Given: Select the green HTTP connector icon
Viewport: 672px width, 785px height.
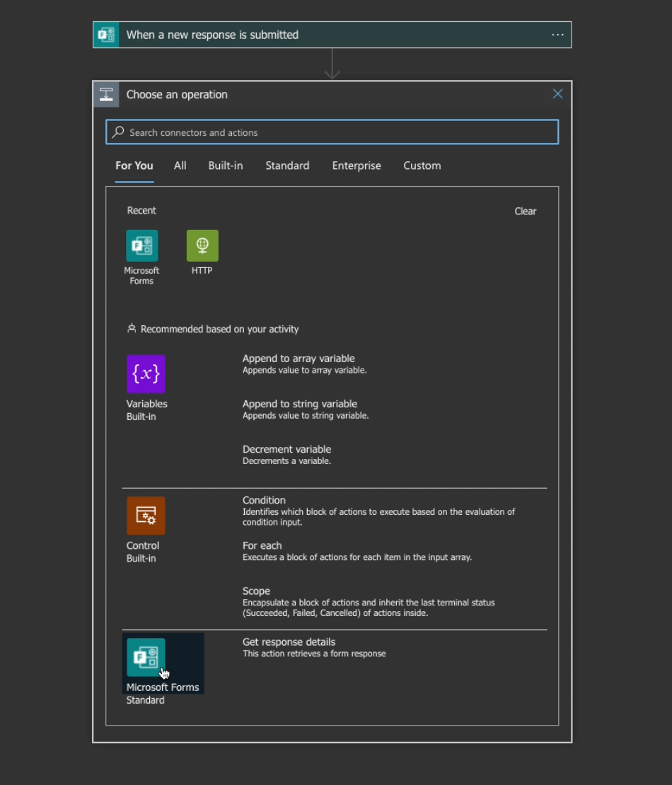Looking at the screenshot, I should [202, 246].
